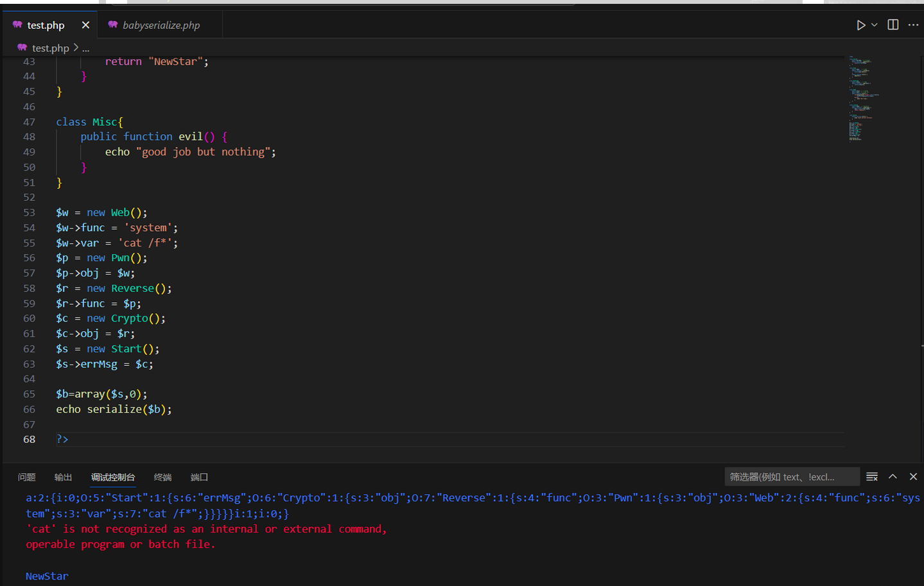Screen dimensions: 924x586
Task: Click the 'class Misc{' code line
Action: pos(89,122)
